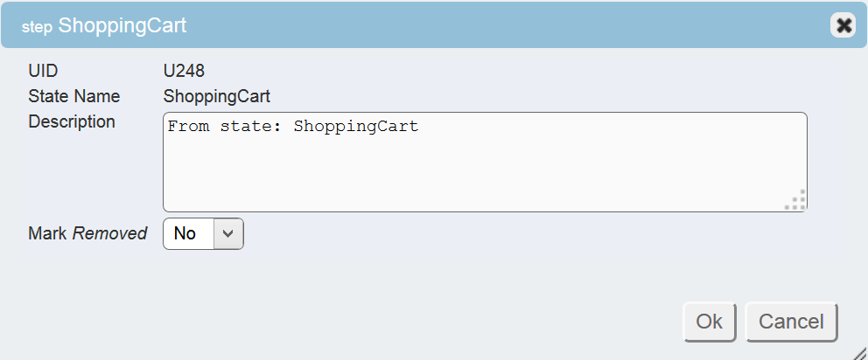Grab the Description textarea resize handle

(796, 202)
